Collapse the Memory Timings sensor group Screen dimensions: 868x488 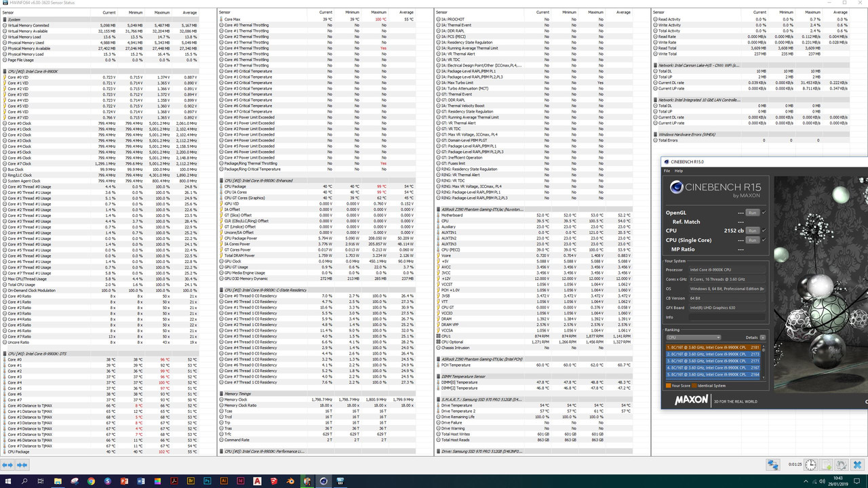220,393
